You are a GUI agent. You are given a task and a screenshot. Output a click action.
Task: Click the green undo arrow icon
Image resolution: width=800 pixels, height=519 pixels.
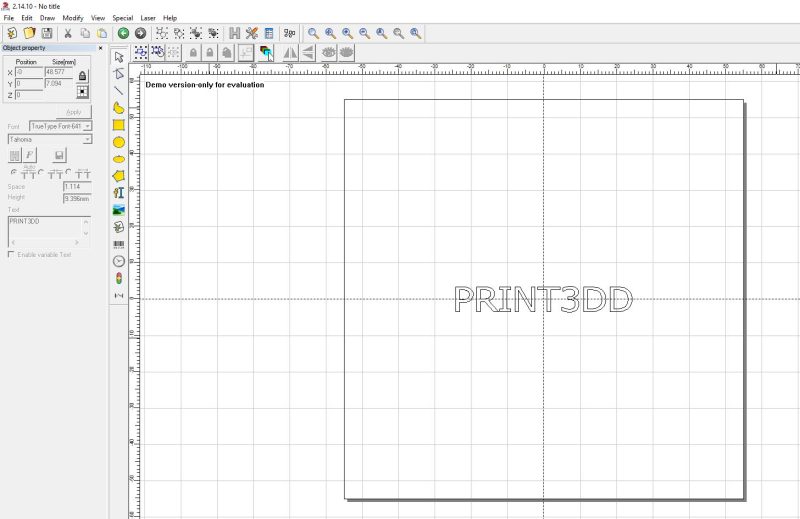[123, 33]
